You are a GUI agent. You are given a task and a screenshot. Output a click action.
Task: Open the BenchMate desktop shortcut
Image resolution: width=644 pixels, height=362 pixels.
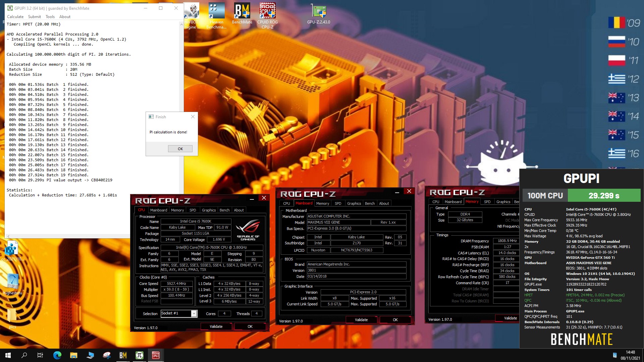pyautogui.click(x=242, y=13)
